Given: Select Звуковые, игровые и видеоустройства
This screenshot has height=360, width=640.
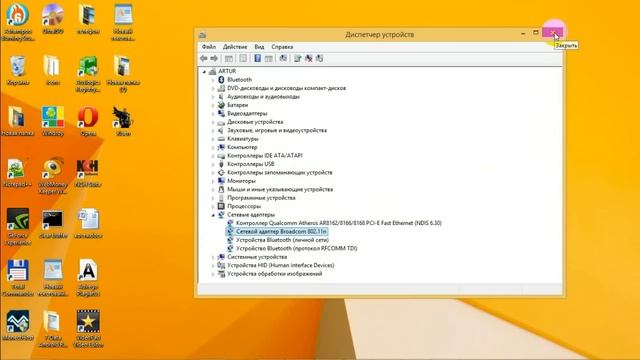Looking at the screenshot, I should coord(277,131).
